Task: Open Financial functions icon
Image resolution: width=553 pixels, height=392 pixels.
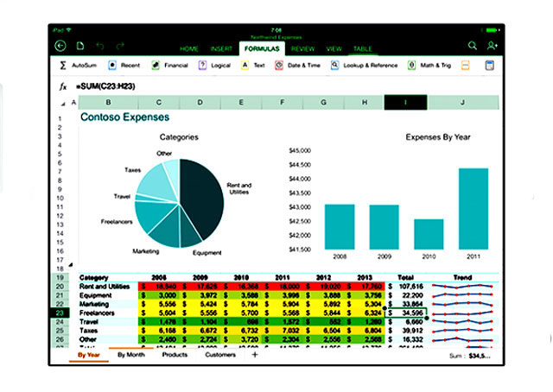Action: pyautogui.click(x=156, y=66)
